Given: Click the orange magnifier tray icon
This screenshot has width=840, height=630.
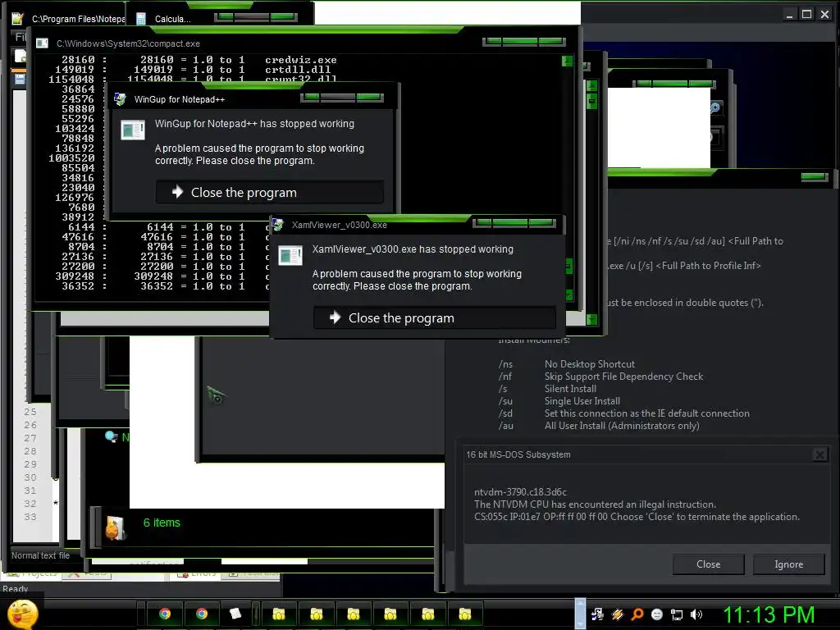Looking at the screenshot, I should coord(637,614).
